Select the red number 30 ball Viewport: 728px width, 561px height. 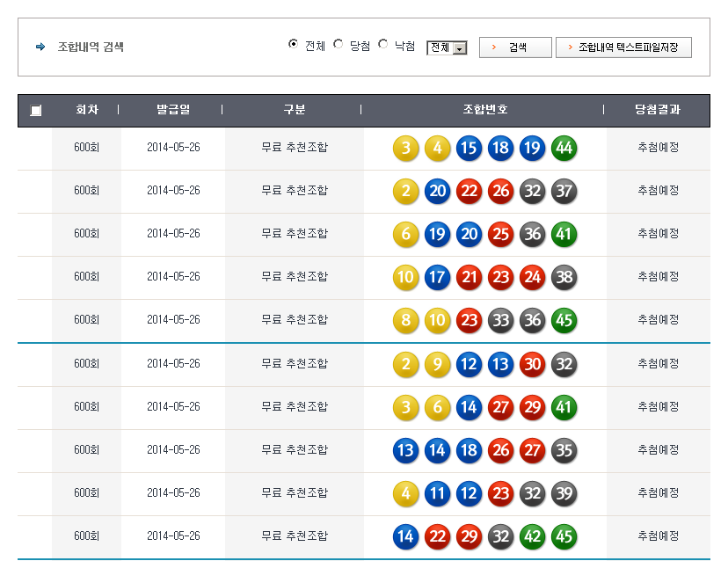[532, 364]
